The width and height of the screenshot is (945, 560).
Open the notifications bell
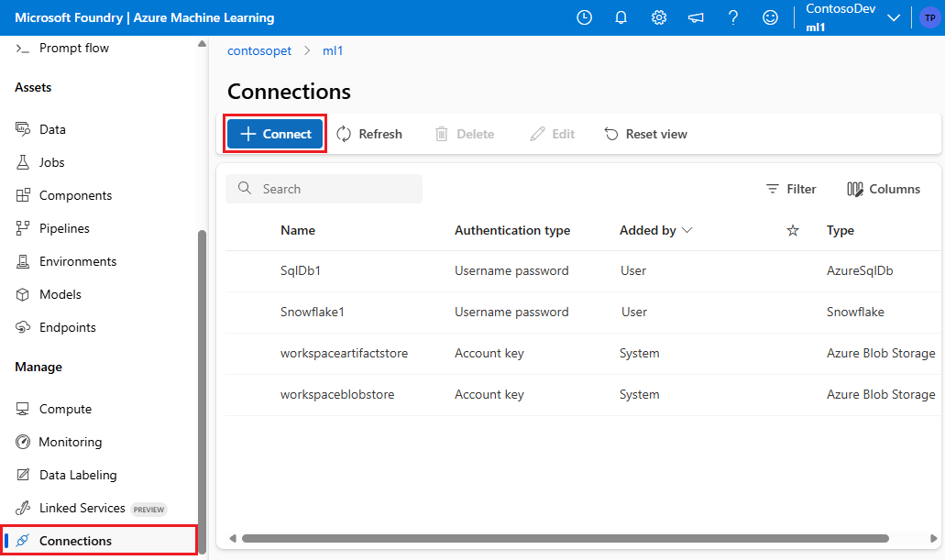(621, 16)
